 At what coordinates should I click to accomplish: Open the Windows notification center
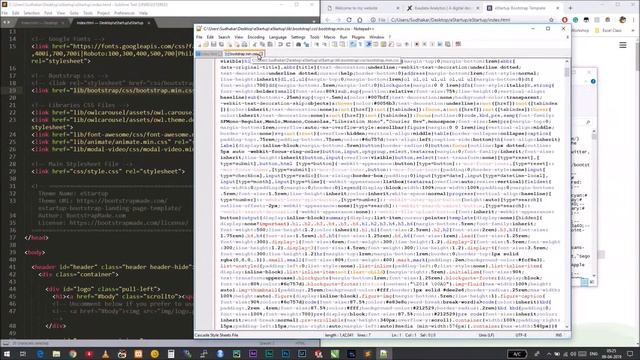(x=630, y=354)
